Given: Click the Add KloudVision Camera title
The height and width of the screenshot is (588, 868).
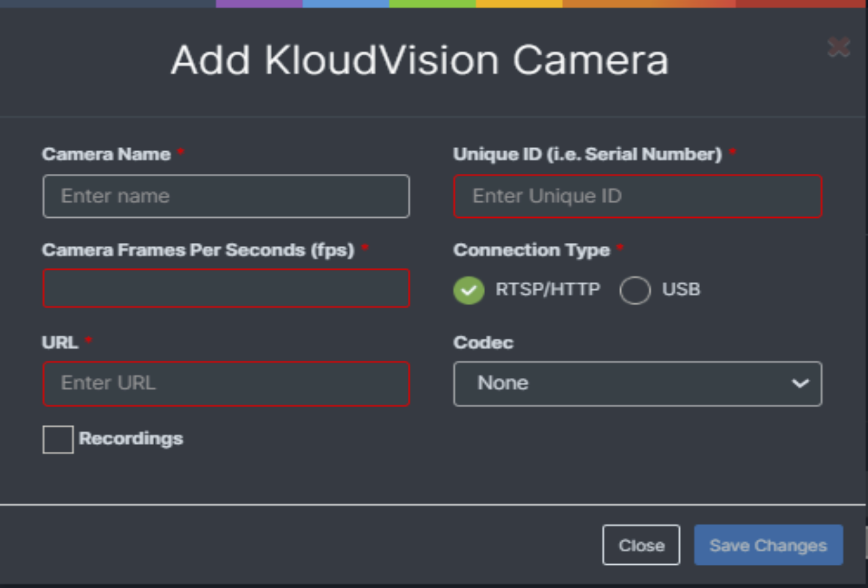Looking at the screenshot, I should [x=420, y=60].
